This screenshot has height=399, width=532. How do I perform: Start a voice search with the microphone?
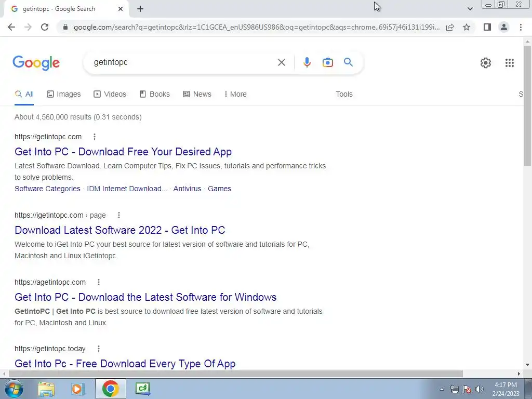[x=307, y=62]
